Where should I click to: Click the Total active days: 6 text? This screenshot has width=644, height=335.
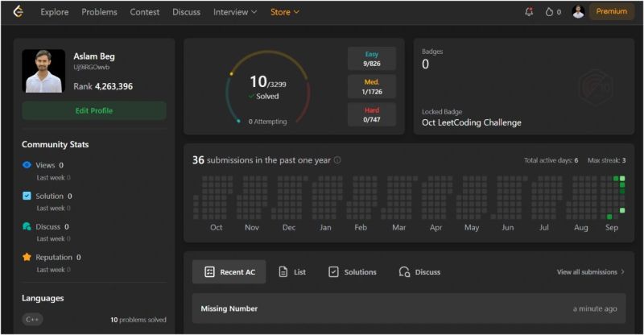pyautogui.click(x=551, y=160)
